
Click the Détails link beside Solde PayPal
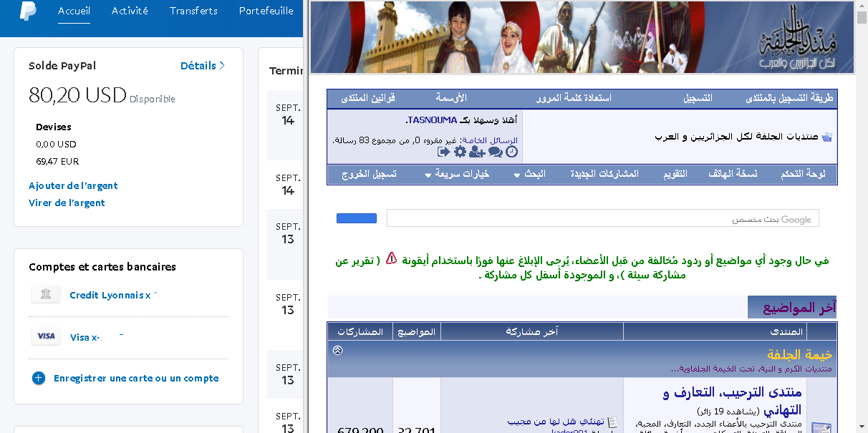pos(203,66)
